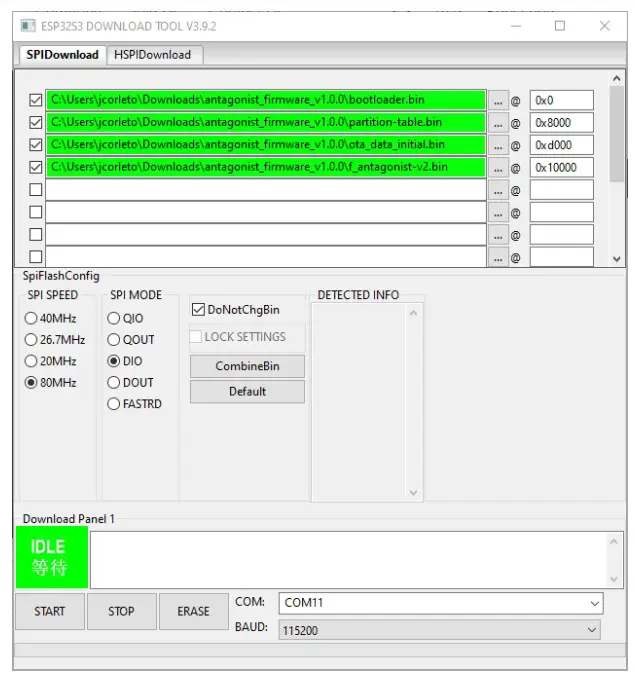Click the file list scrollbar up arrow
Image resolution: width=635 pixels, height=681 pixels.
(617, 79)
